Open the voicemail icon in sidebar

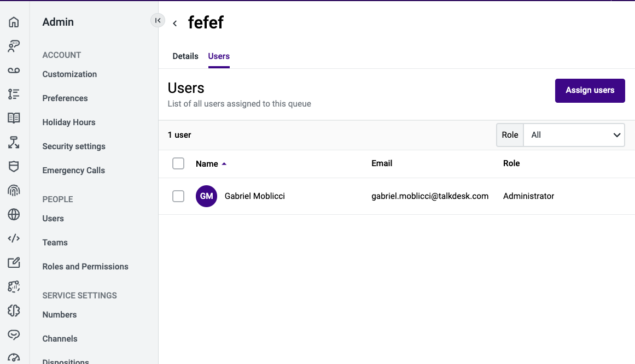pos(14,71)
